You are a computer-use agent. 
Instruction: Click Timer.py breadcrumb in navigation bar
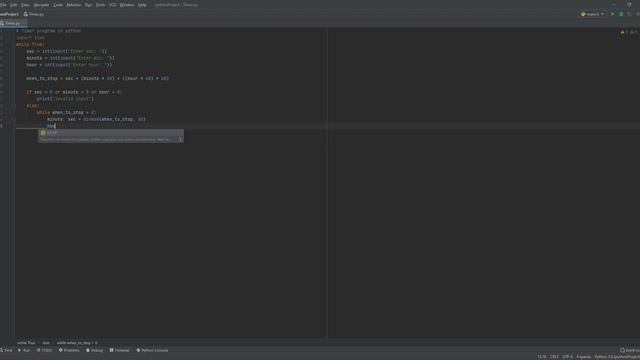[x=34, y=14]
